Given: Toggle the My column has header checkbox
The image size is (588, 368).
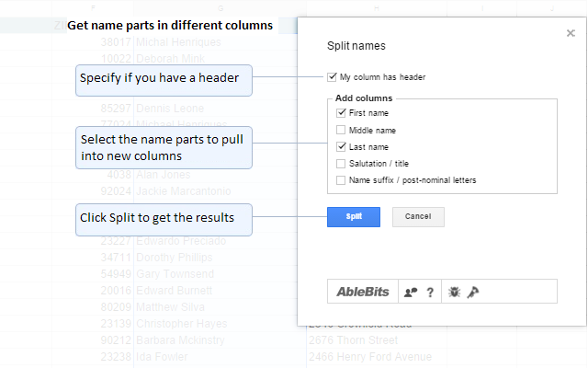Looking at the screenshot, I should [x=332, y=77].
